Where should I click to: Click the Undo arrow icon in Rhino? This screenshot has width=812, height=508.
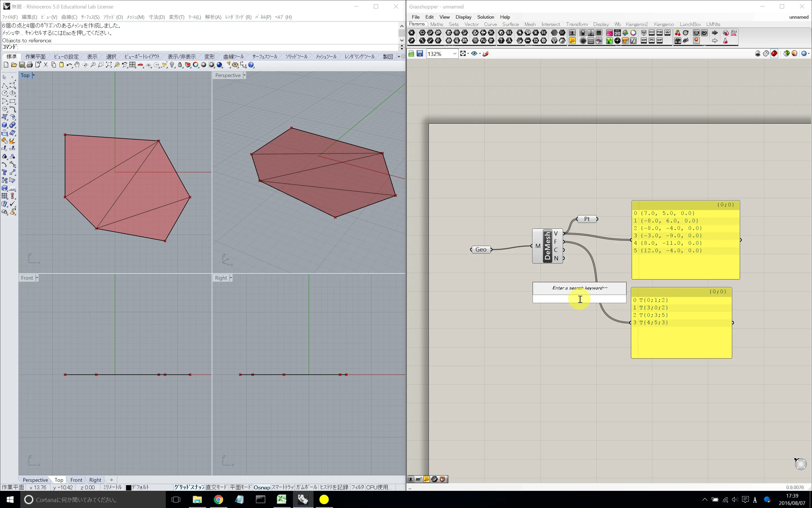(x=69, y=65)
